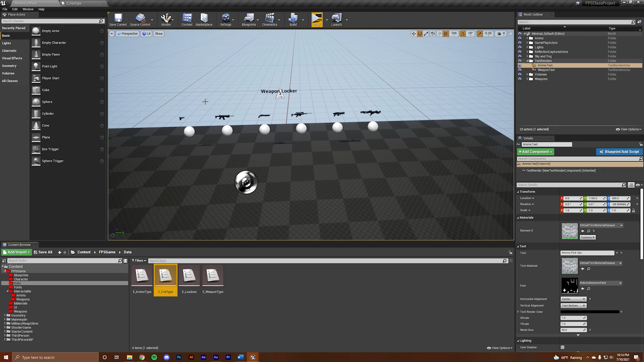Open the Perspective viewport dropdown
Viewport: 644px width, 362px height.
(x=127, y=34)
